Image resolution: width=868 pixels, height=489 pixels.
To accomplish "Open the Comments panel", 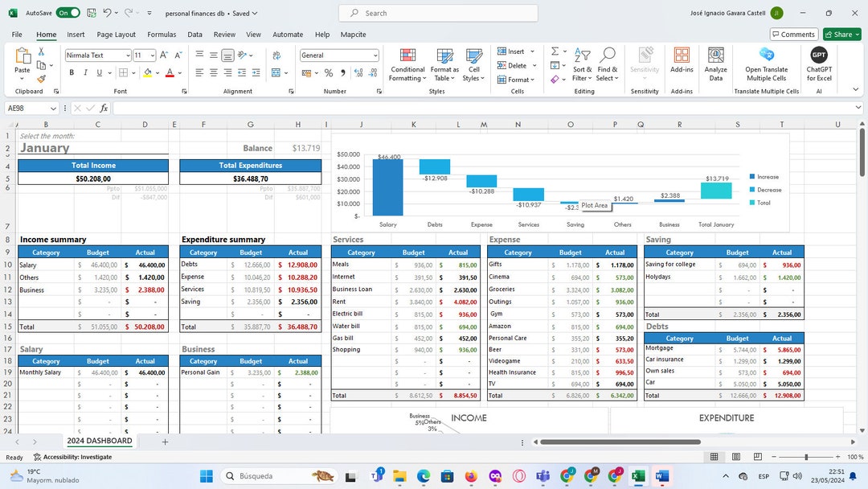I will tap(792, 35).
